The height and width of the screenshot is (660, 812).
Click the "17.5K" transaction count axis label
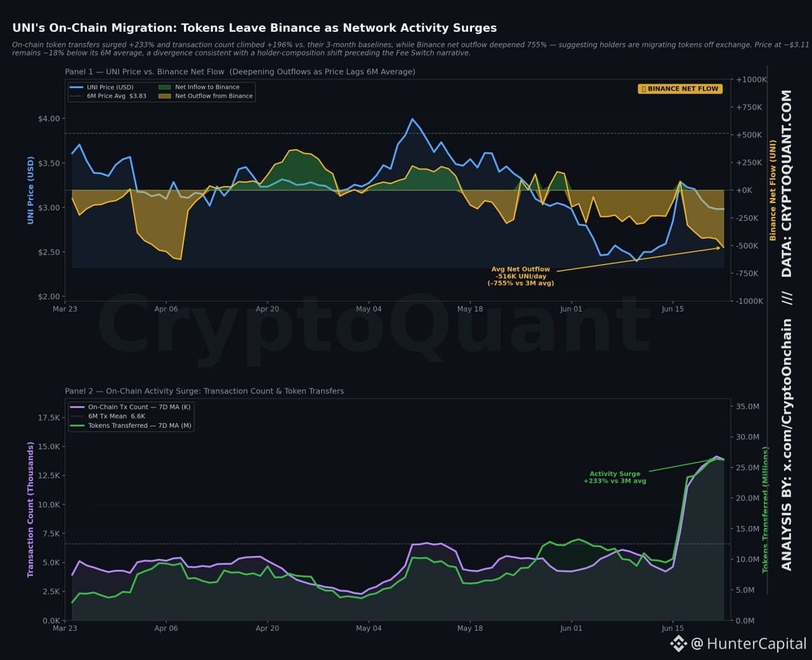[49, 418]
